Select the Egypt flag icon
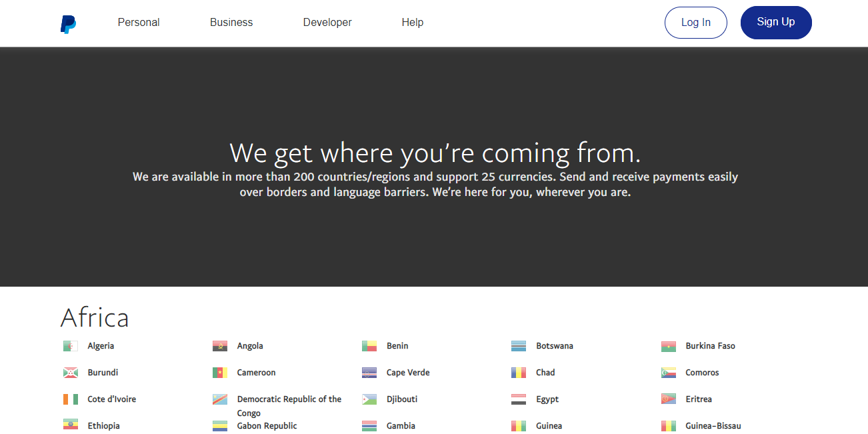 [519, 399]
